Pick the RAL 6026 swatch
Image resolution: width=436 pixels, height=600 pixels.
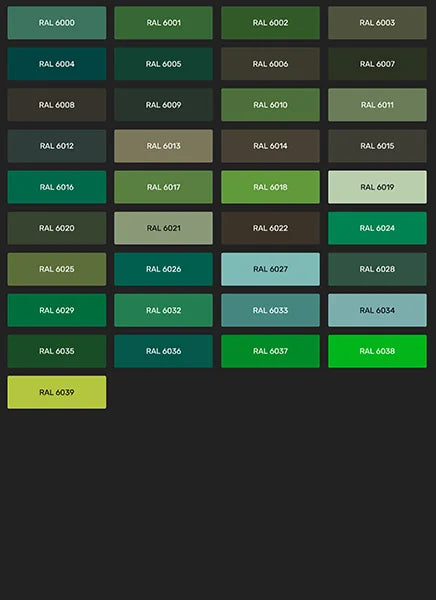tap(163, 269)
